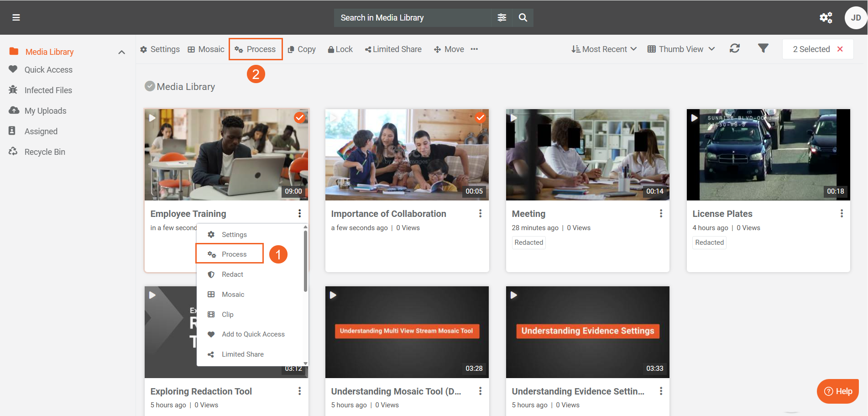
Task: Open the License Plates video thumbnail
Action: point(768,154)
